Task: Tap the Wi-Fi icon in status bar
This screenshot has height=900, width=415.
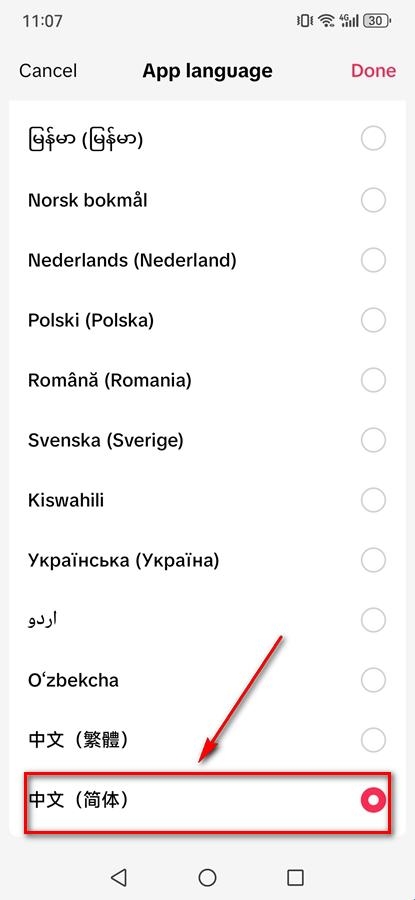Action: (x=327, y=21)
